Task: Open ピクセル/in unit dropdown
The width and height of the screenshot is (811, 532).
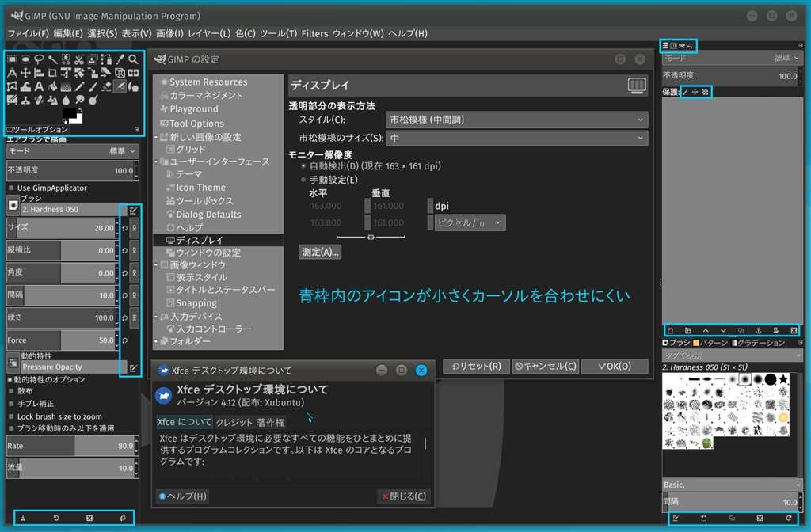Action: click(470, 222)
